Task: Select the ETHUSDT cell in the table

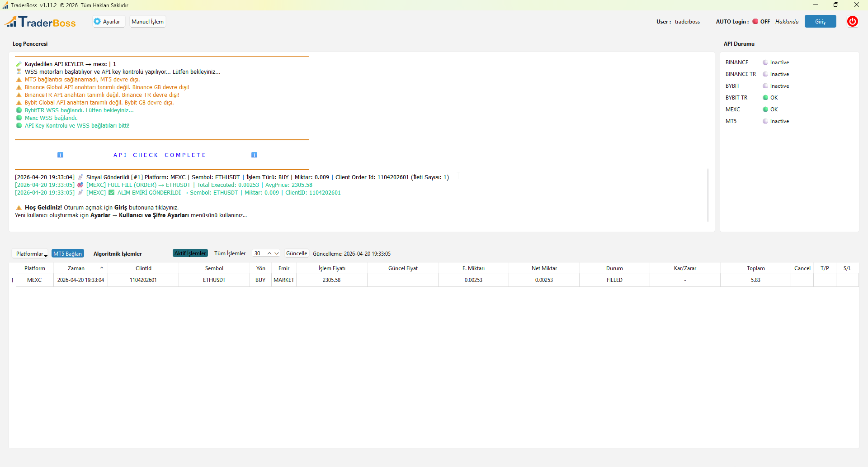Action: click(x=214, y=280)
